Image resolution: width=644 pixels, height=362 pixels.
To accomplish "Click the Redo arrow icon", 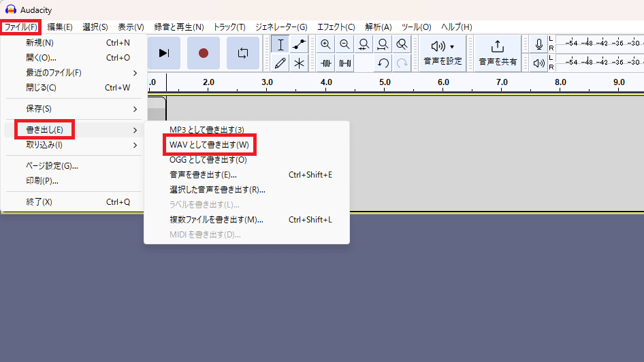I will pos(402,63).
